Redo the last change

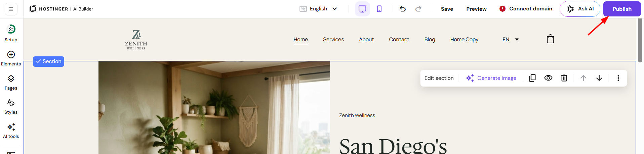pos(418,9)
